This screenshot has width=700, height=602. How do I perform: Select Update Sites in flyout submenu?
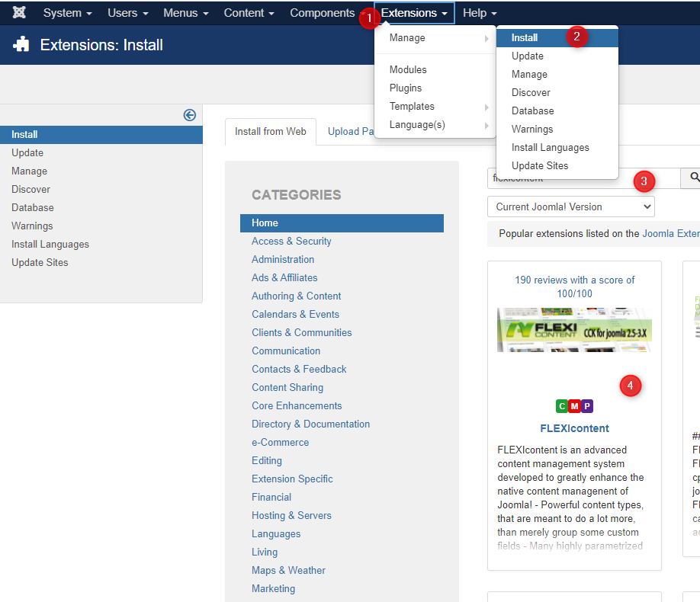click(557, 166)
